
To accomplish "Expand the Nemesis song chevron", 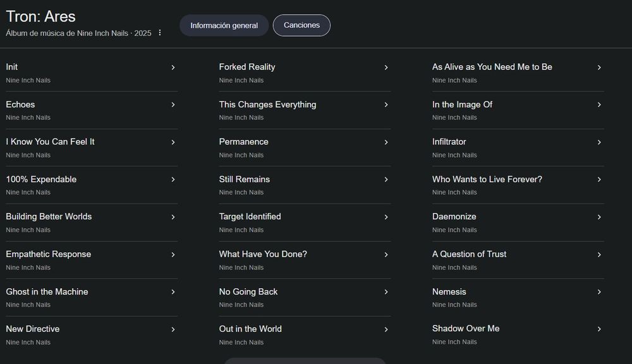I will 599,292.
